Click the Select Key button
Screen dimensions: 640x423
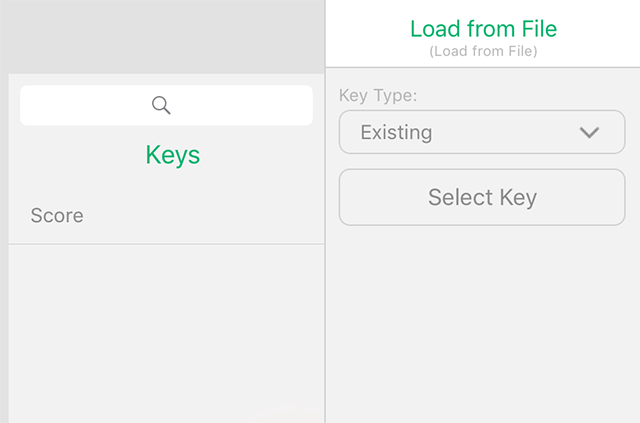tap(482, 197)
